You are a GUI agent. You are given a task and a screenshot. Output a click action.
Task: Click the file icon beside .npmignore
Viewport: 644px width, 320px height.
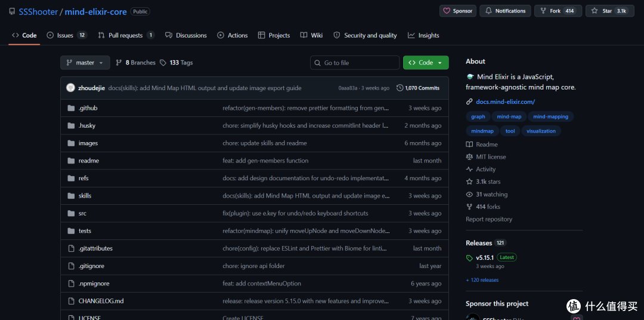[x=71, y=284]
